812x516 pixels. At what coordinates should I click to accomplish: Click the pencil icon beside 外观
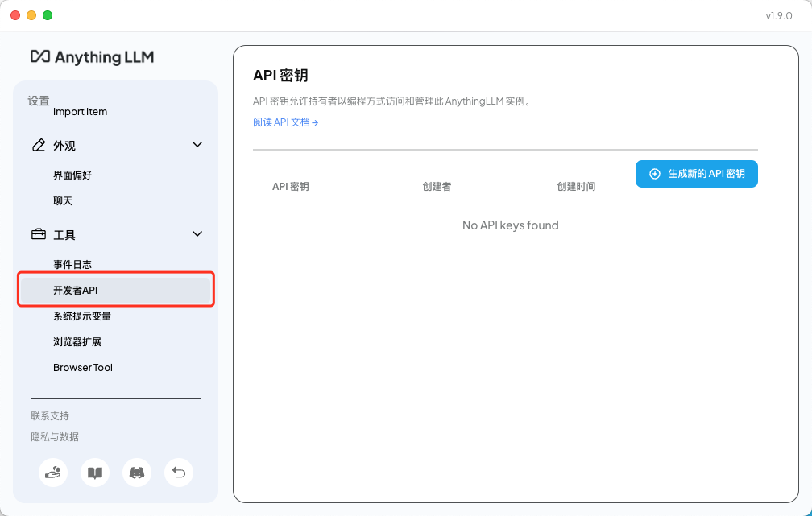click(x=39, y=145)
